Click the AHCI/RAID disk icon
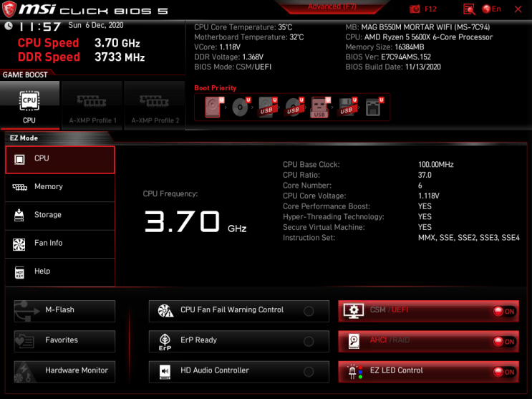The height and width of the screenshot is (399, 532). (354, 341)
